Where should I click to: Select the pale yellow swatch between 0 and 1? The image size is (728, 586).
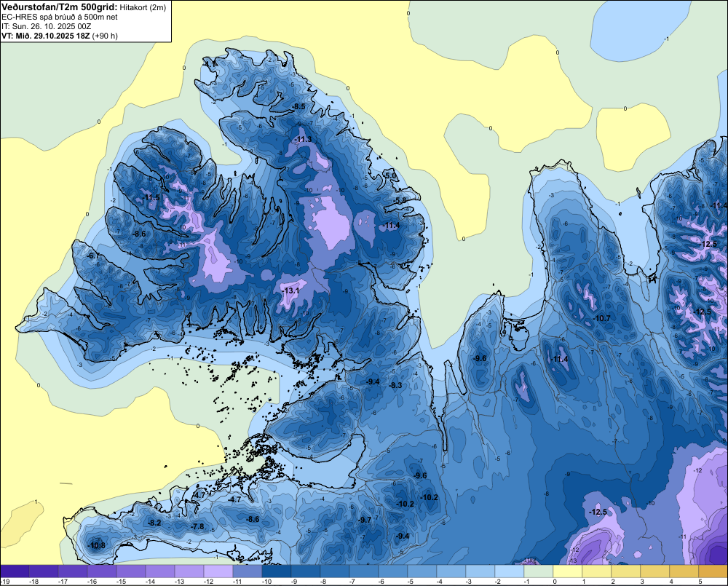pyautogui.click(x=567, y=571)
